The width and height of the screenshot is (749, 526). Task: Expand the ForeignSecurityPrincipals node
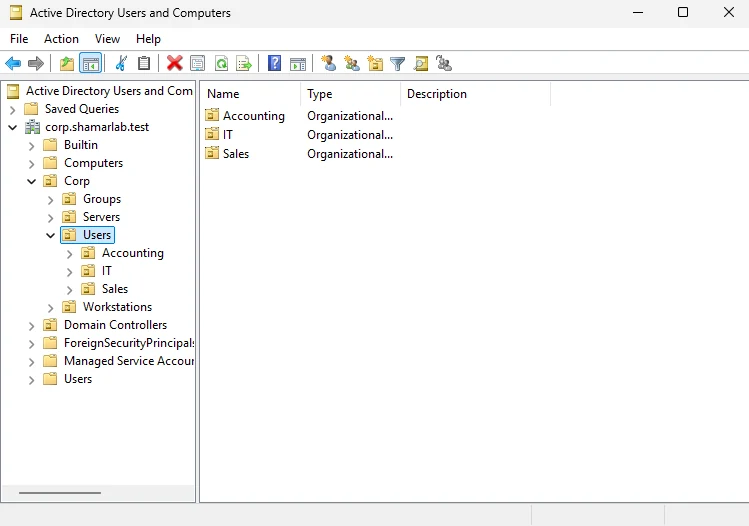tap(32, 344)
